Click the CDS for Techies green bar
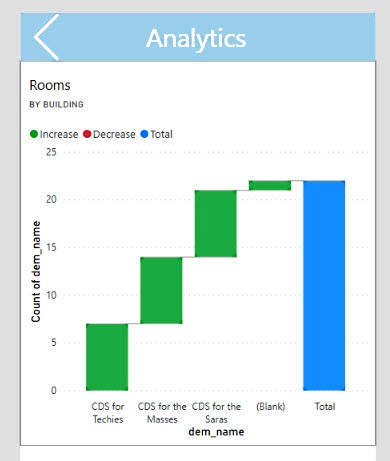Viewport: 390px width, 461px height. click(107, 357)
